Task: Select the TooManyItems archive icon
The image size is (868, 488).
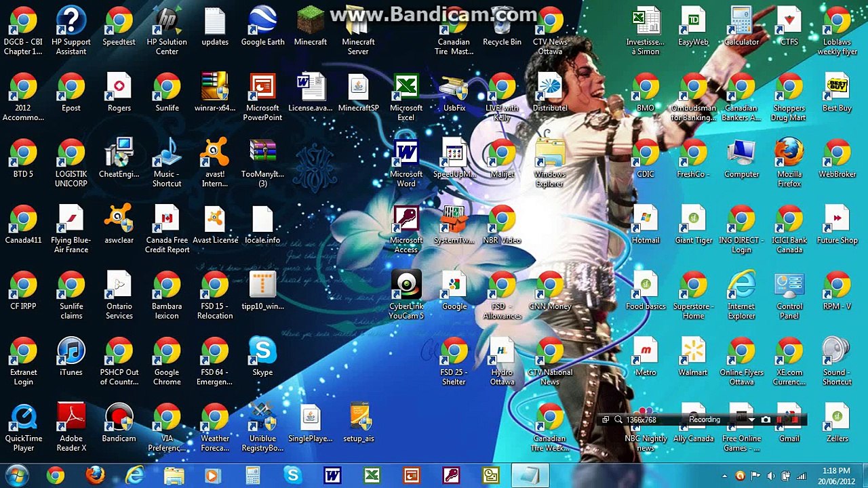Action: coord(262,163)
